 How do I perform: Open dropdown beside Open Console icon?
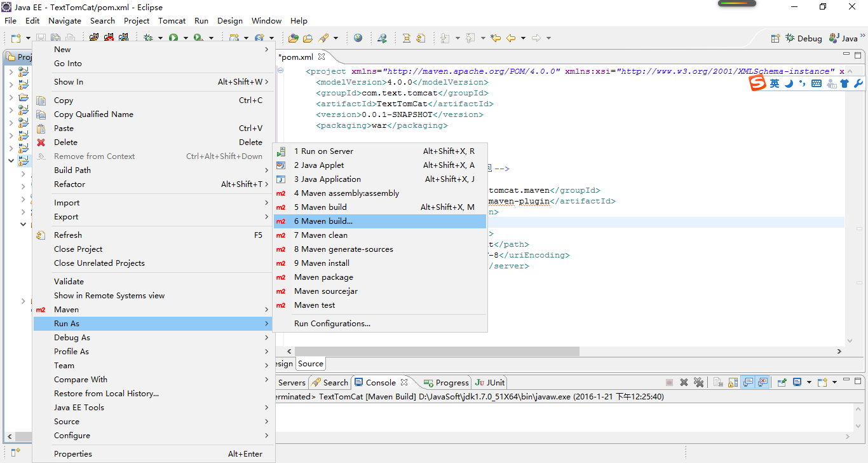coord(834,382)
